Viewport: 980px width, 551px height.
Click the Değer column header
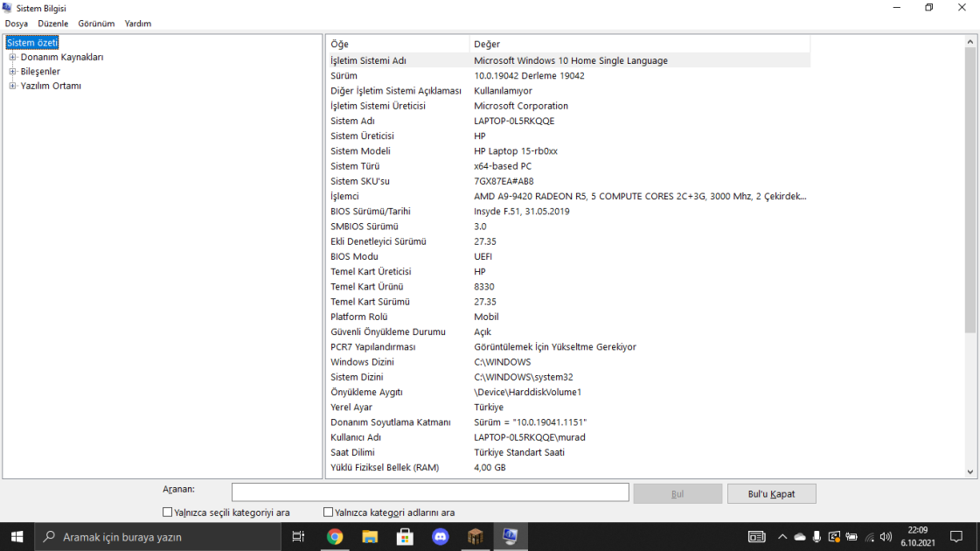(x=639, y=44)
